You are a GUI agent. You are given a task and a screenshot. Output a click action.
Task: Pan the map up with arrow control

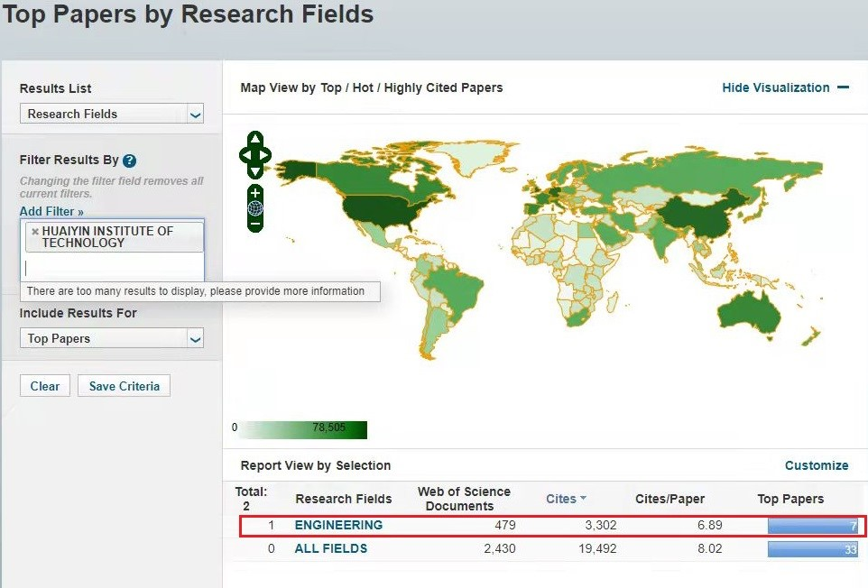click(255, 139)
